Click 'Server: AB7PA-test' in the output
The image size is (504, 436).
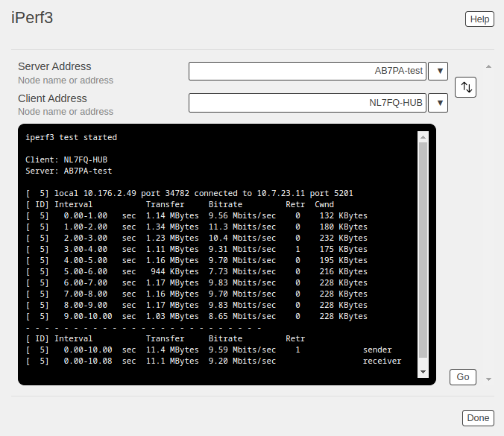[x=69, y=171]
